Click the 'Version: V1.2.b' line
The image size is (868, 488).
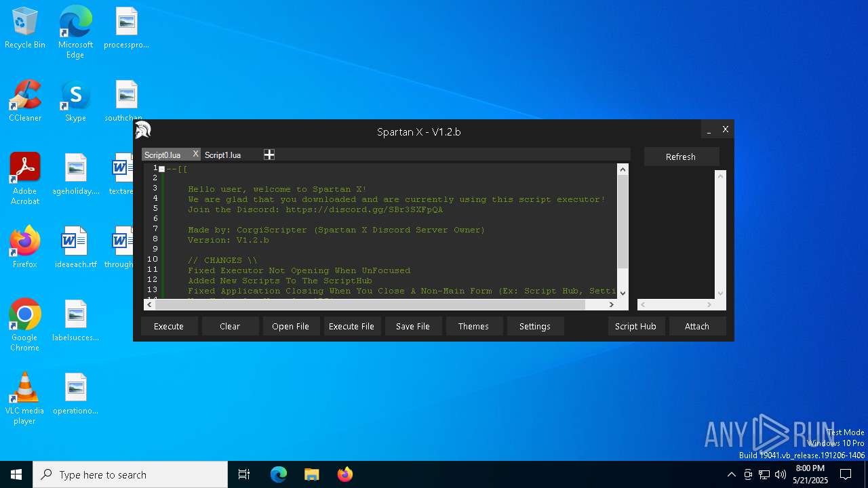point(229,240)
